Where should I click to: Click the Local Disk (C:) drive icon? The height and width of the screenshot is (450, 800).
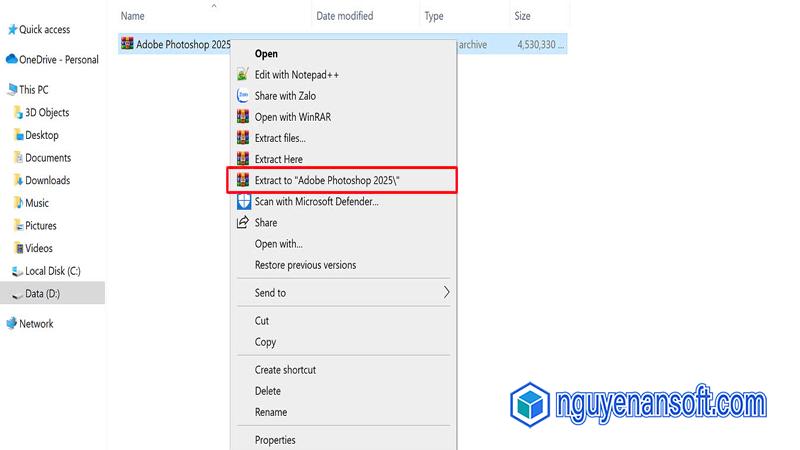tap(17, 271)
